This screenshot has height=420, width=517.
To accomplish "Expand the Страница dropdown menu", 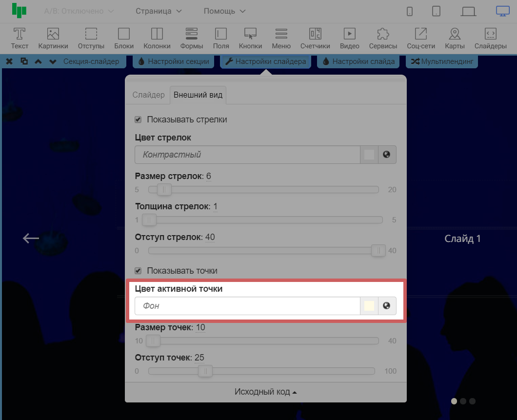I will click(x=159, y=11).
